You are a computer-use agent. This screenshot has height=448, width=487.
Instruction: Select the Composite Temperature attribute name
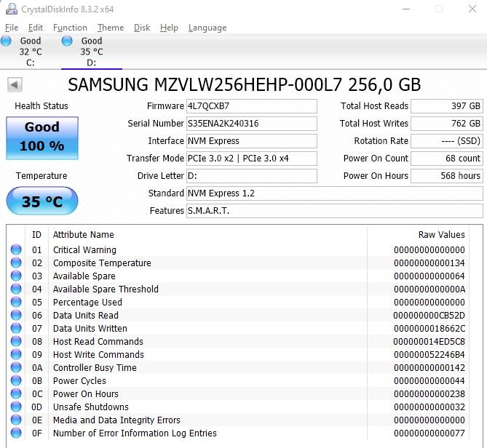tap(102, 263)
